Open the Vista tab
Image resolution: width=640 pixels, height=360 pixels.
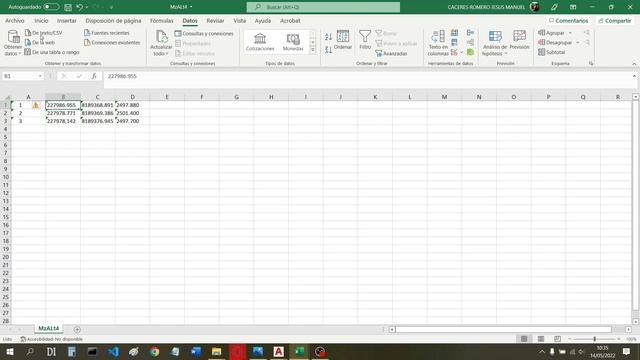pyautogui.click(x=240, y=20)
